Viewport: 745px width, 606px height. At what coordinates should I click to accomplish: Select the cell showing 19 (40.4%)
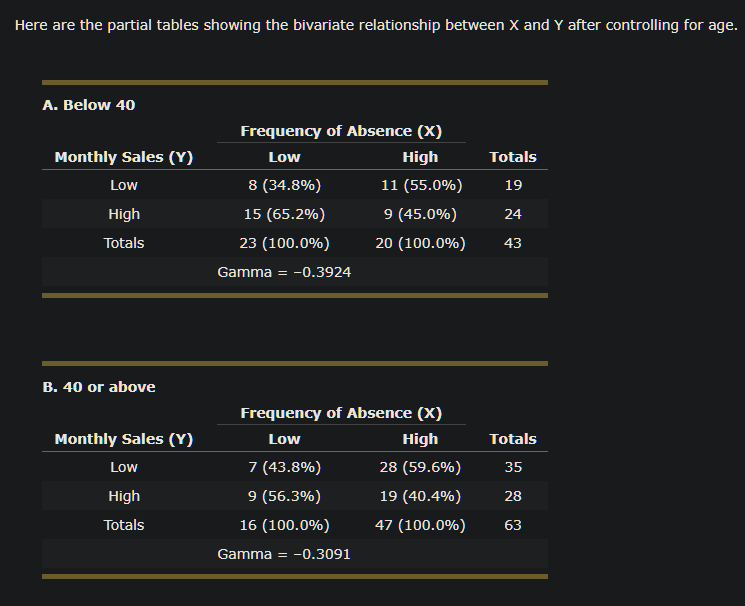(420, 496)
